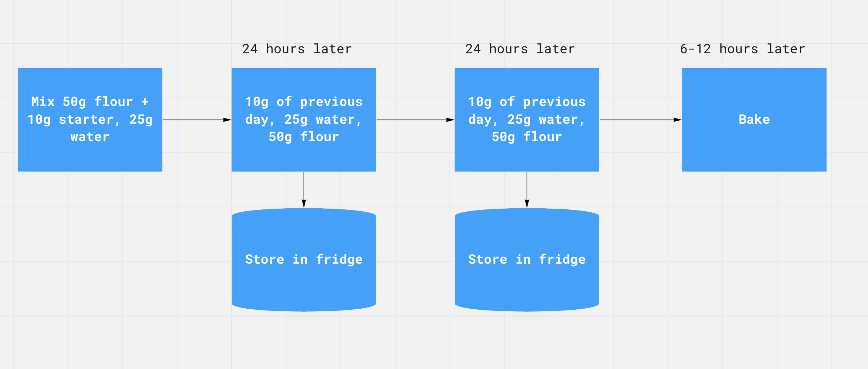The width and height of the screenshot is (868, 369).
Task: Select the arrow from the Mix box to the first feeding box
Action: (x=197, y=120)
